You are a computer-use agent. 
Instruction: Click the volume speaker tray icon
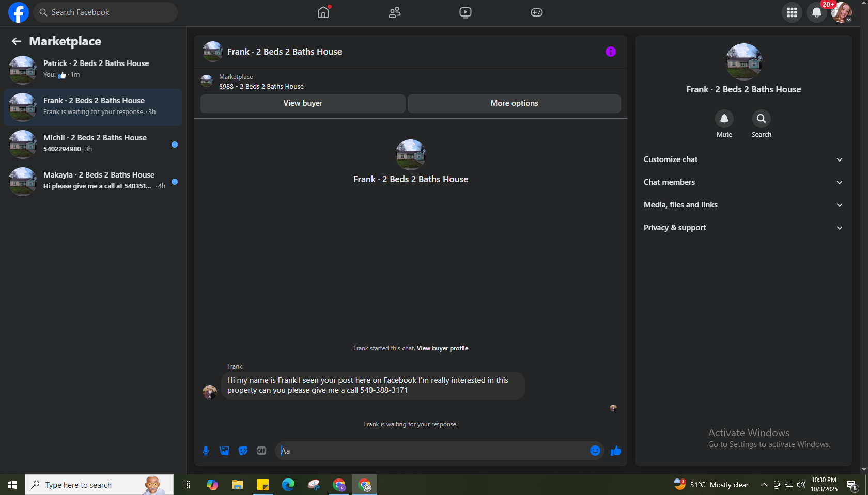pos(801,485)
